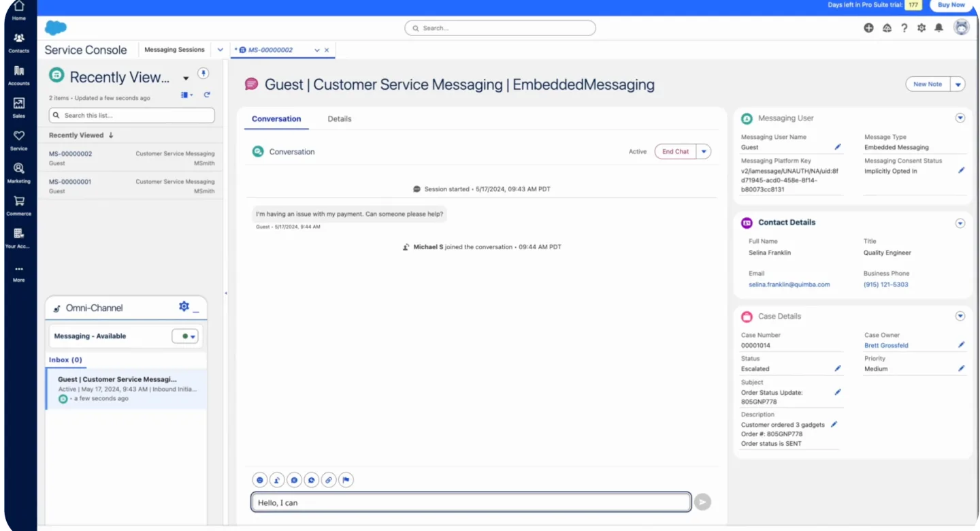Viewport: 980px width, 531px height.
Task: Edit the Messaging User Name field
Action: point(838,147)
